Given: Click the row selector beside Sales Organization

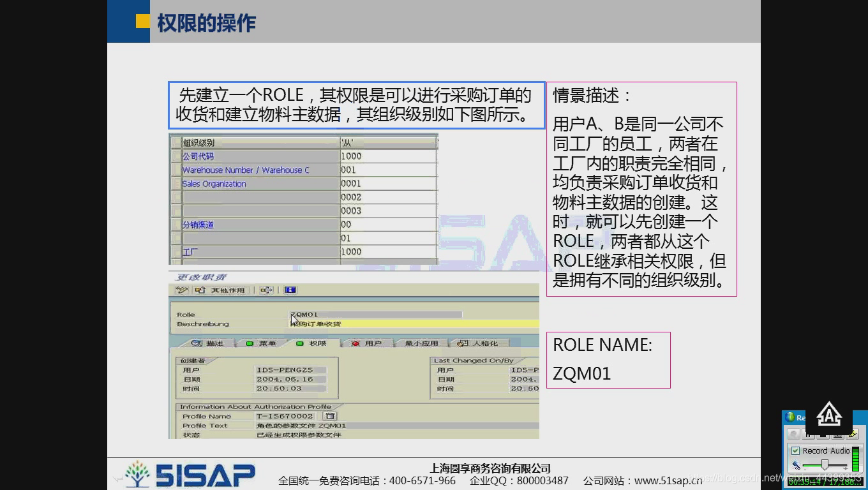Looking at the screenshot, I should pos(176,184).
